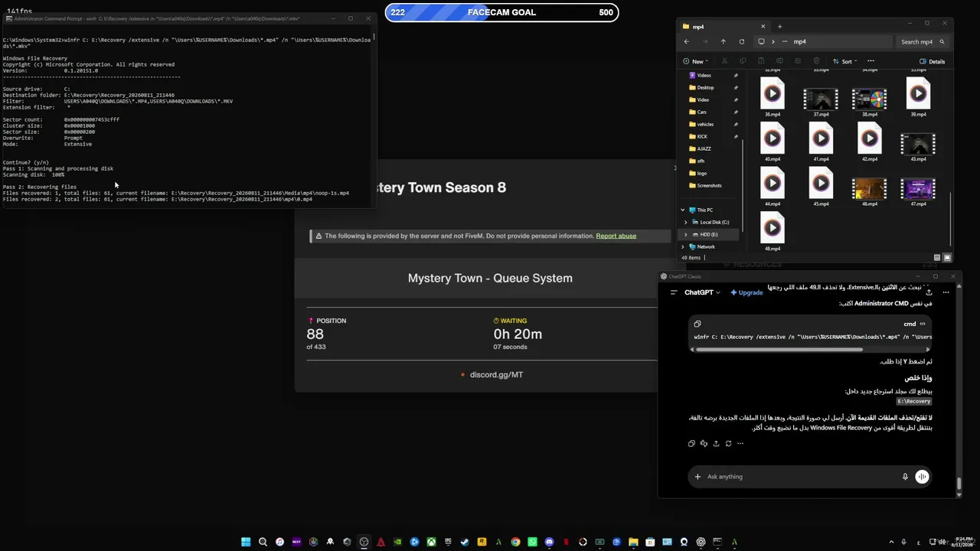Collapse the This PC tree node

[x=683, y=210]
